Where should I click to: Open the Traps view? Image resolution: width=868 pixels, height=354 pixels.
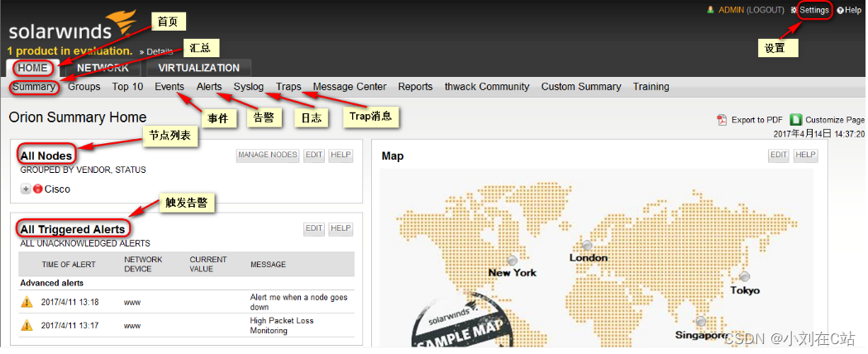tap(289, 86)
